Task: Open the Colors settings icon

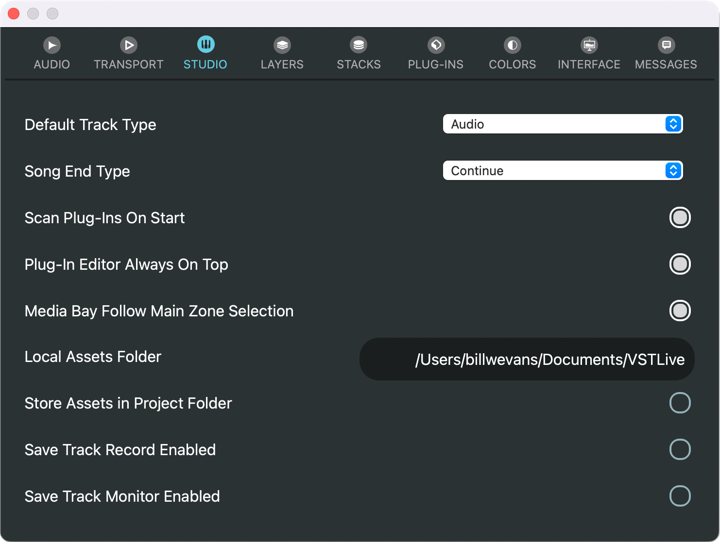Action: 512,45
